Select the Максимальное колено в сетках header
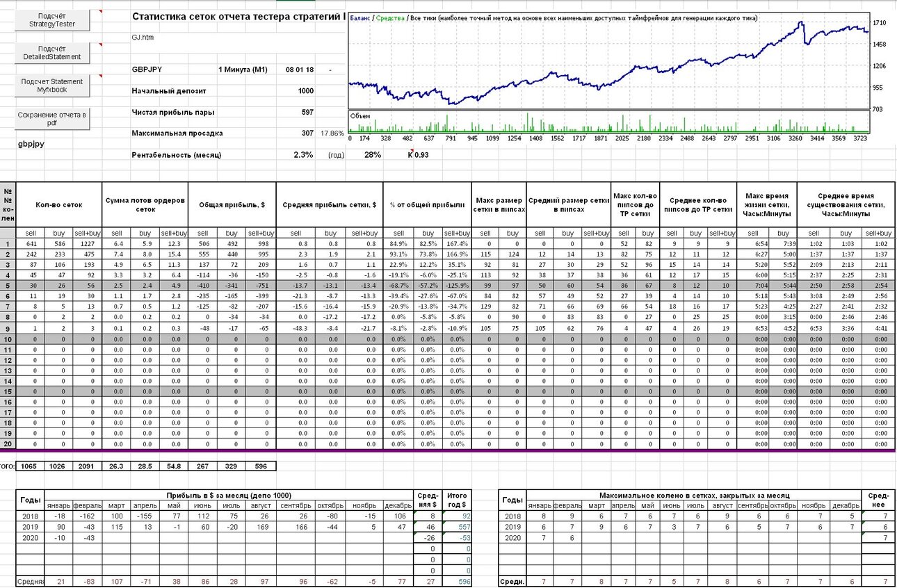 pyautogui.click(x=696, y=495)
